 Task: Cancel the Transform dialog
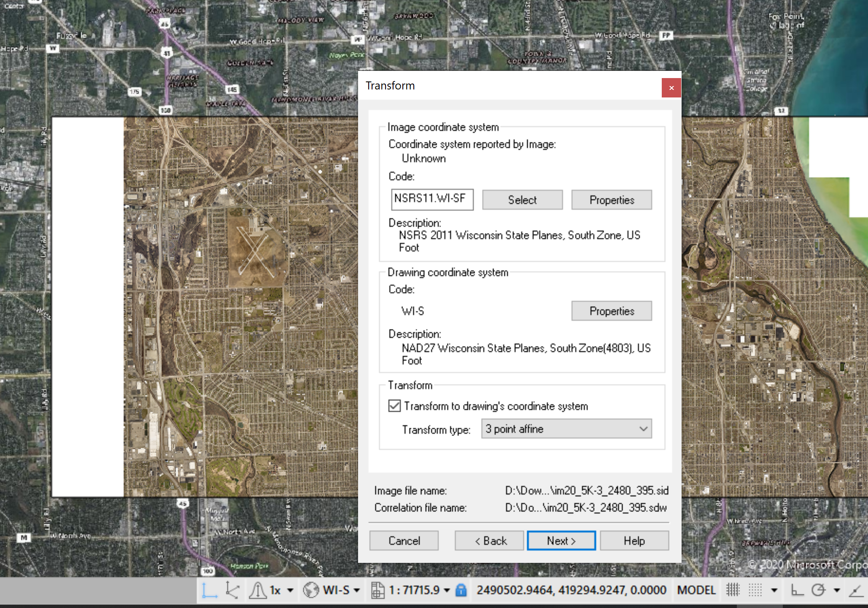(403, 540)
